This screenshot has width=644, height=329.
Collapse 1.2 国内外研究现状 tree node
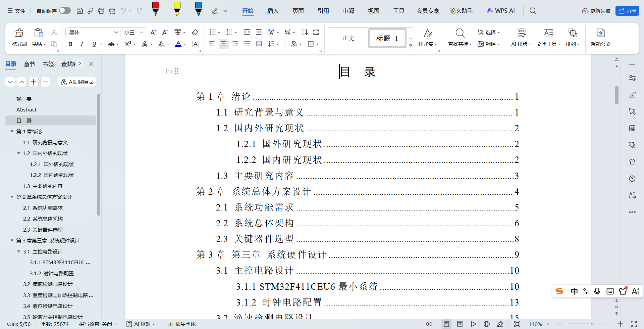click(19, 153)
